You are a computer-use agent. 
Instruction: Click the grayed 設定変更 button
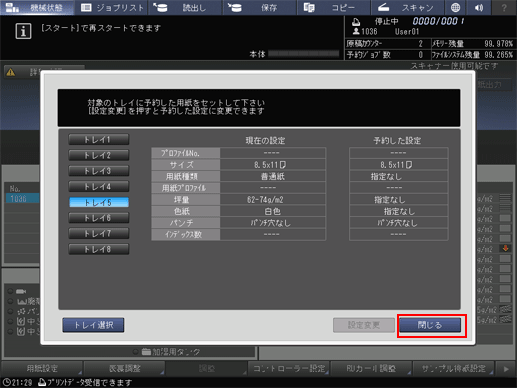364,325
